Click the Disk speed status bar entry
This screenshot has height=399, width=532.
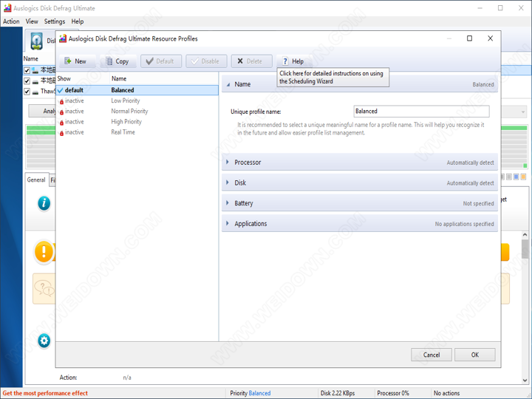[338, 393]
